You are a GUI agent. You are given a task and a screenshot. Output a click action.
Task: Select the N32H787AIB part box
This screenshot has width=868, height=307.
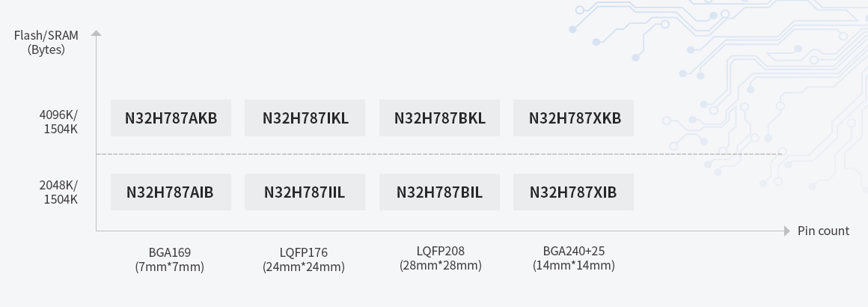point(171,192)
